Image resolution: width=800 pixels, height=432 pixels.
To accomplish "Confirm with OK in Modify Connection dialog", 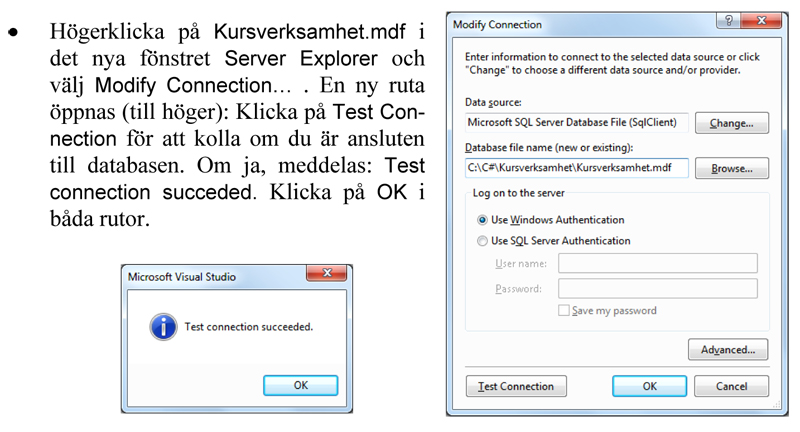I will pos(649,386).
